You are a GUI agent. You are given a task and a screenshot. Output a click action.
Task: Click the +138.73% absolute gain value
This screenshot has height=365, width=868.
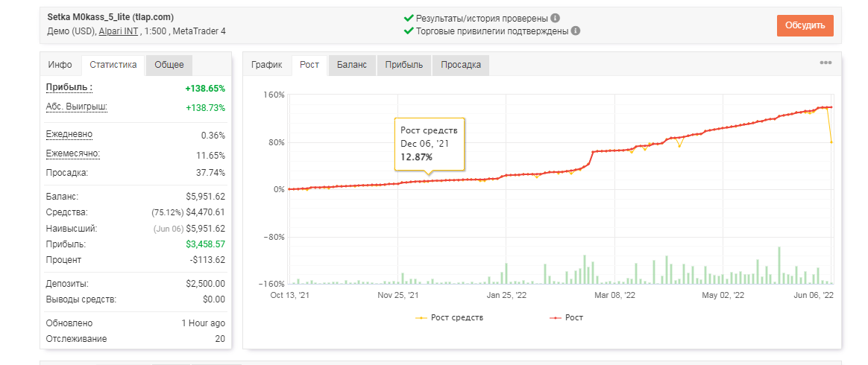point(205,108)
